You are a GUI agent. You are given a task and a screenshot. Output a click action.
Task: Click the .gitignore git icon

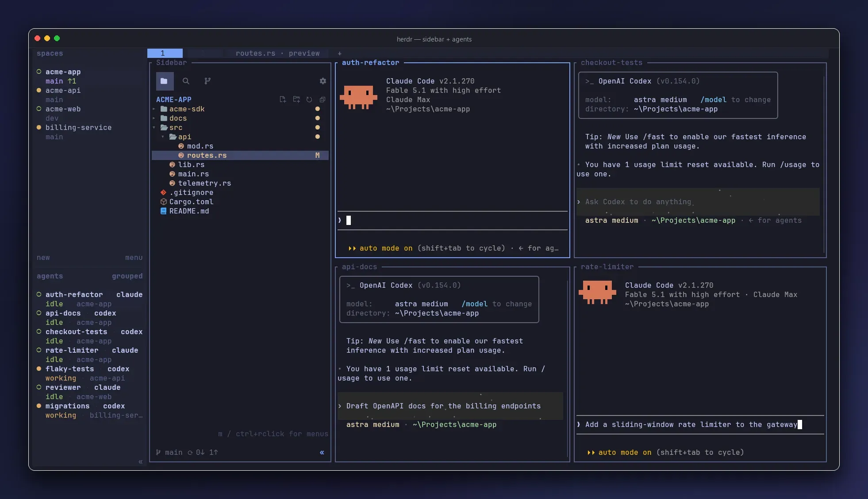[163, 192]
